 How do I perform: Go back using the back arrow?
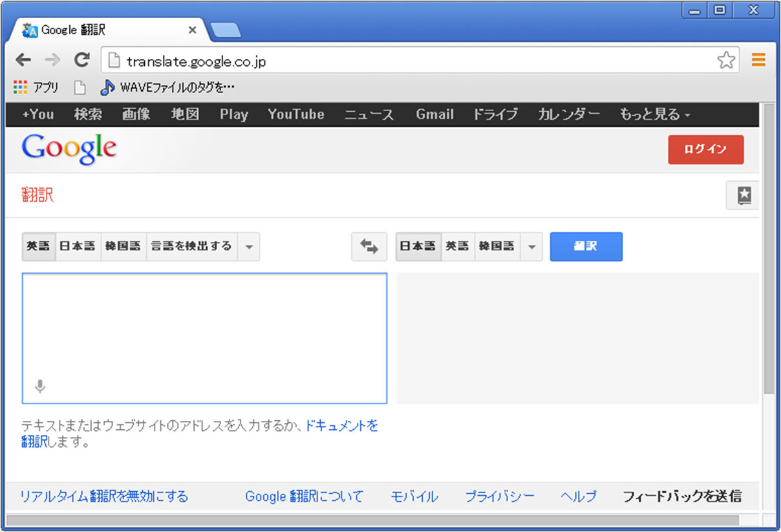tap(23, 61)
